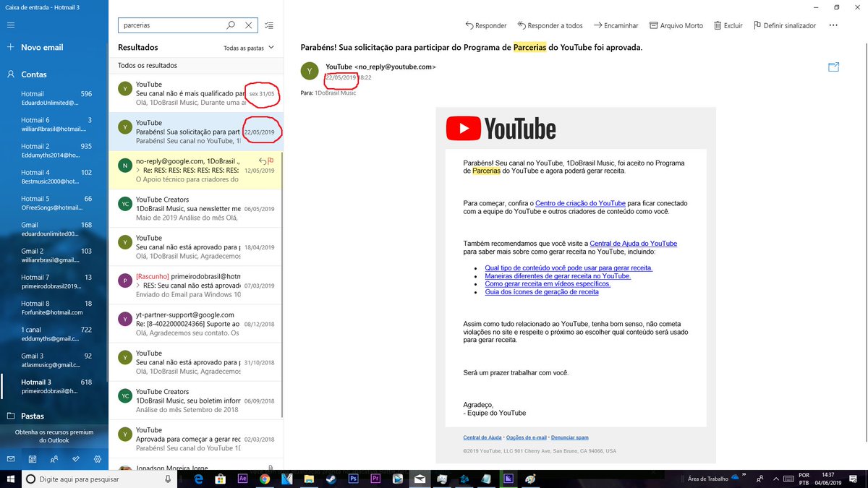
Task: Open the Contas section header
Action: (54, 74)
